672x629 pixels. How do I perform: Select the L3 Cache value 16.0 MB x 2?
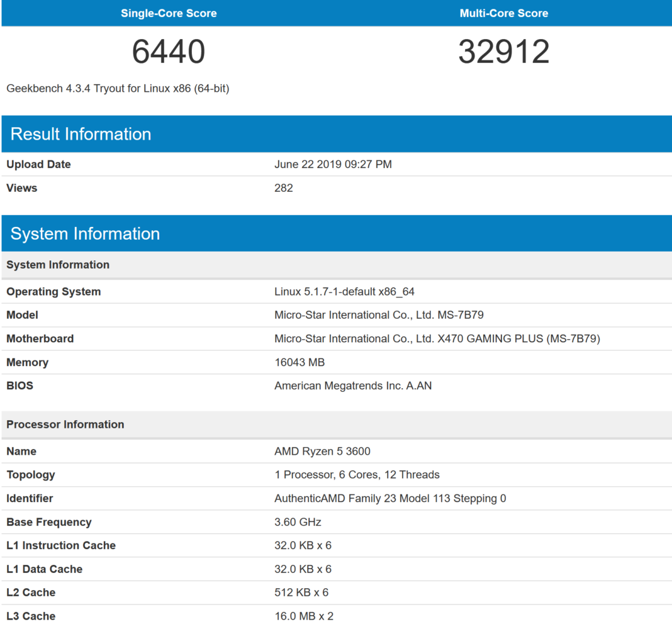pos(304,616)
